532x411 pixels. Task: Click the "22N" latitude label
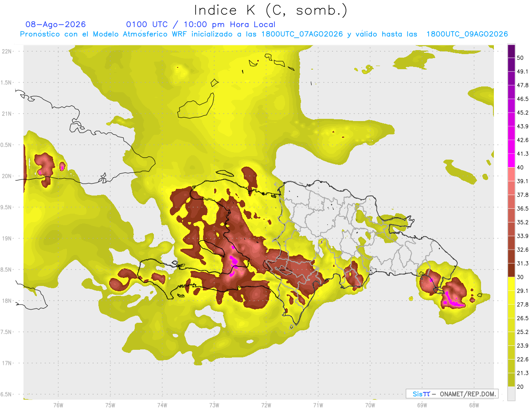tap(7, 51)
